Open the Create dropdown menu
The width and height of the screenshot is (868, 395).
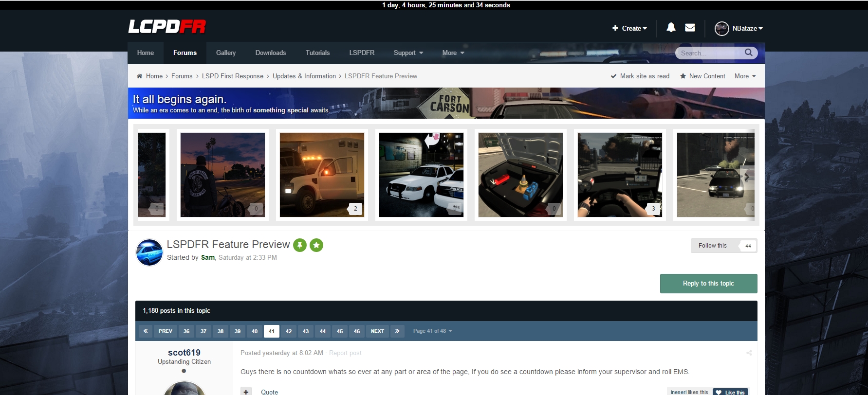point(629,28)
